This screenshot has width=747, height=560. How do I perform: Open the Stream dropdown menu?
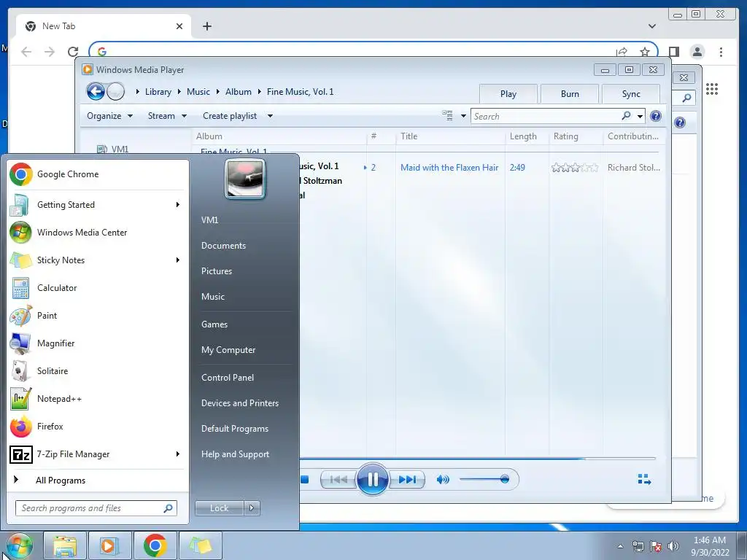167,116
